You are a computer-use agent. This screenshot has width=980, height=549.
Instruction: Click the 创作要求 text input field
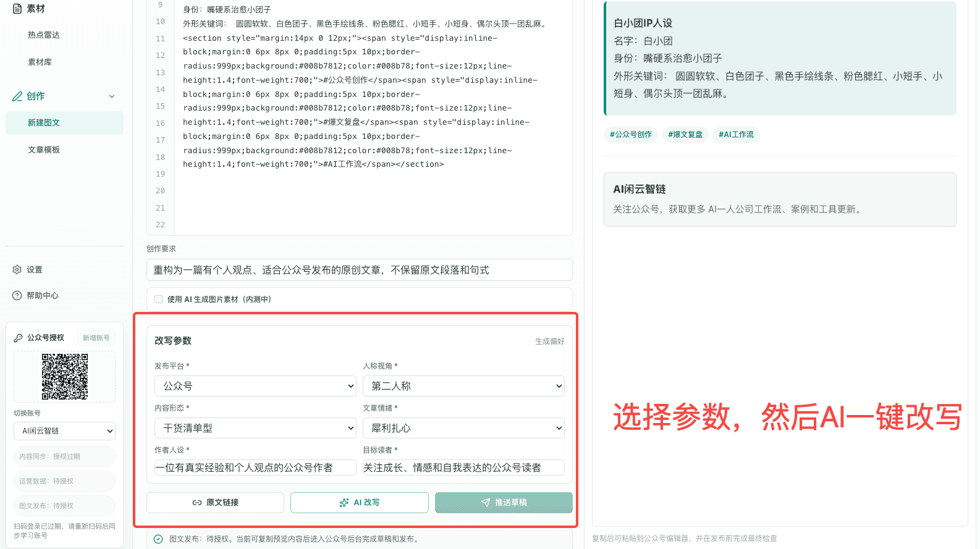pos(360,270)
